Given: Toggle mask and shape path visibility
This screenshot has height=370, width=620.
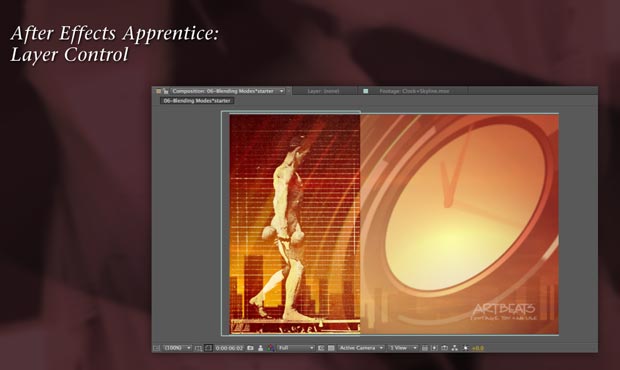Looking at the screenshot, I should click(208, 348).
